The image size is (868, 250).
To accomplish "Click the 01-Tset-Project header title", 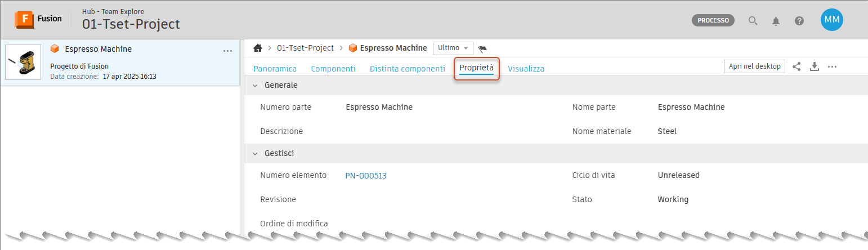I will pyautogui.click(x=131, y=24).
